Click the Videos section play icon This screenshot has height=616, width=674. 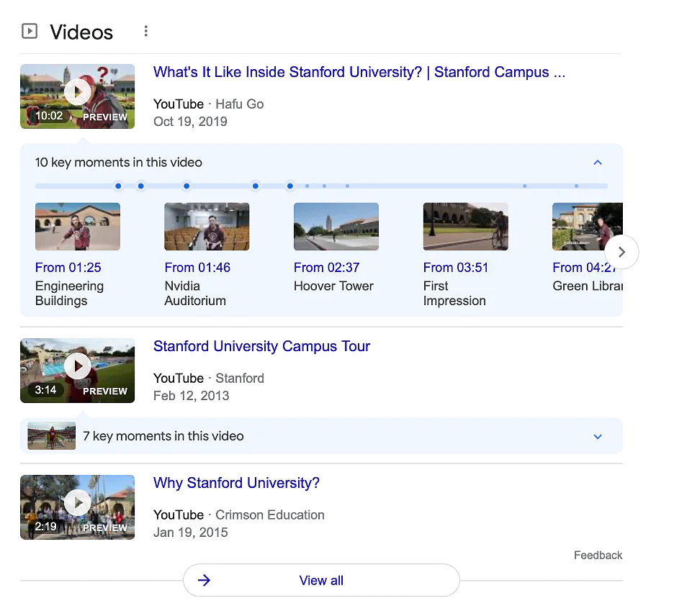(x=30, y=32)
